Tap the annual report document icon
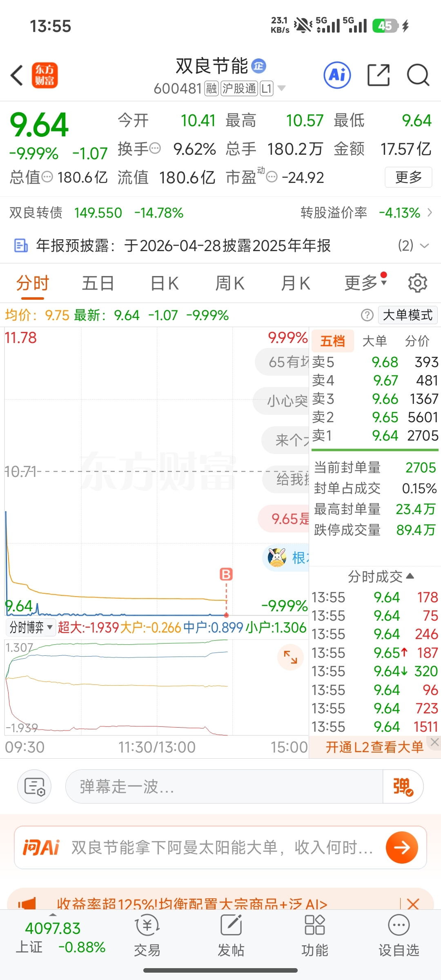Image resolution: width=441 pixels, height=980 pixels. (x=21, y=245)
